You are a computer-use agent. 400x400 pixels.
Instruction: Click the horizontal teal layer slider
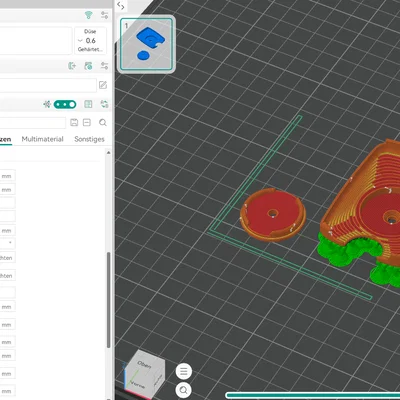[313, 395]
